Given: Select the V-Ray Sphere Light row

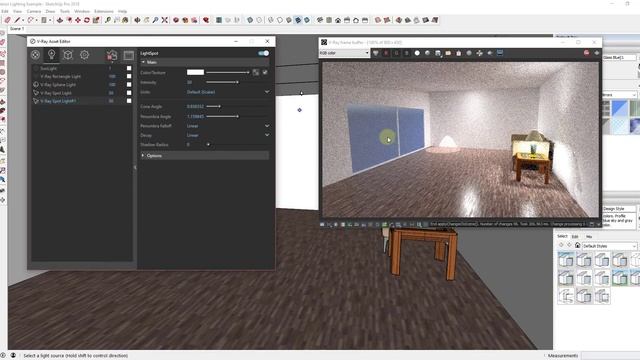Looking at the screenshot, I should [x=82, y=84].
